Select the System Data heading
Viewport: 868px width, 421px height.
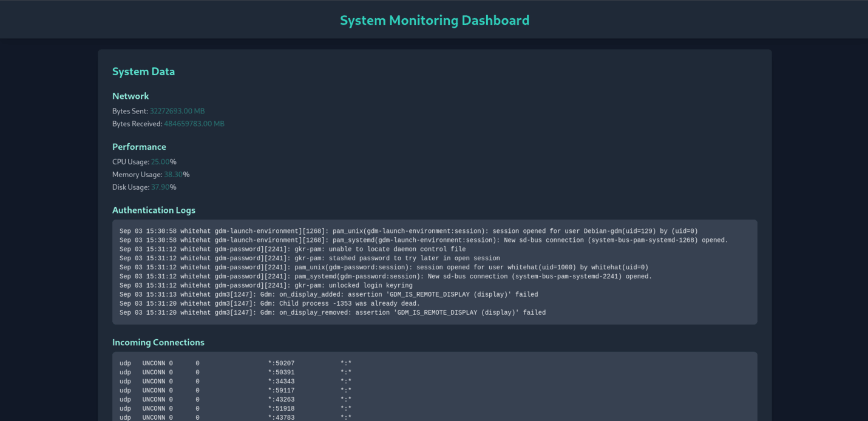click(143, 72)
